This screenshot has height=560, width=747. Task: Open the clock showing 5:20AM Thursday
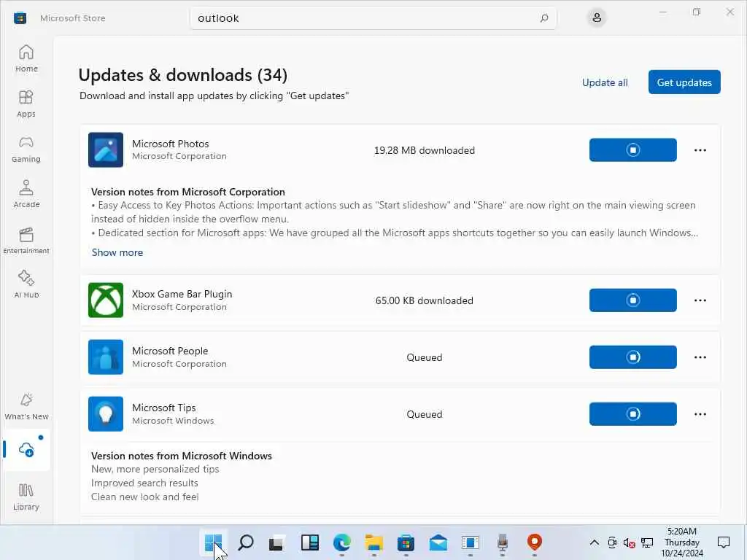[682, 542]
